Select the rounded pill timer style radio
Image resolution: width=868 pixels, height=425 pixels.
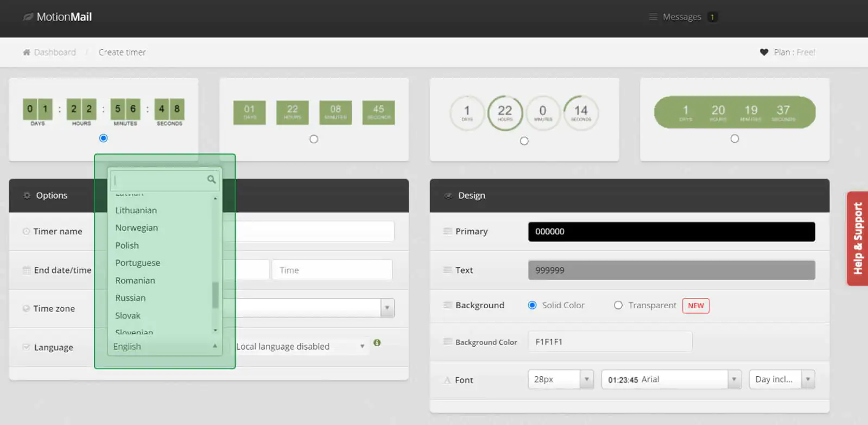coord(734,138)
